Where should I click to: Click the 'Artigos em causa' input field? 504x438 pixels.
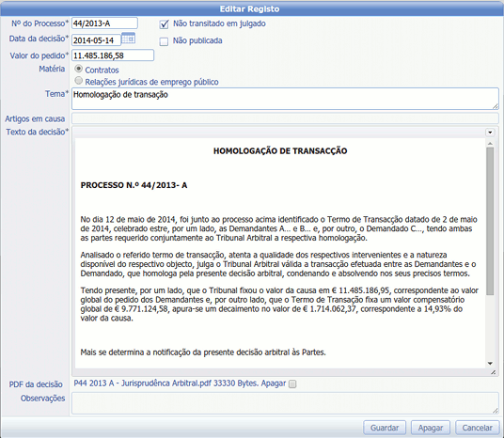[285, 118]
